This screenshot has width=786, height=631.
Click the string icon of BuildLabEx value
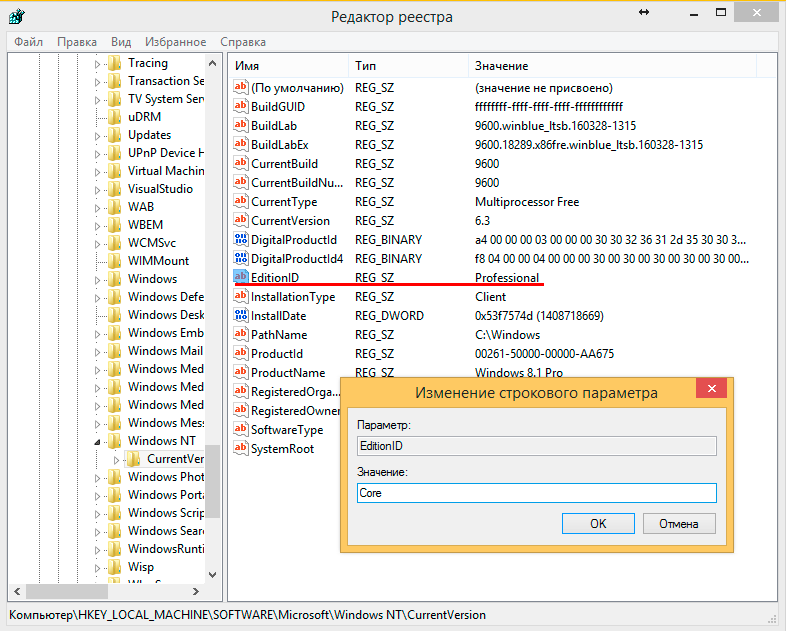[x=241, y=144]
